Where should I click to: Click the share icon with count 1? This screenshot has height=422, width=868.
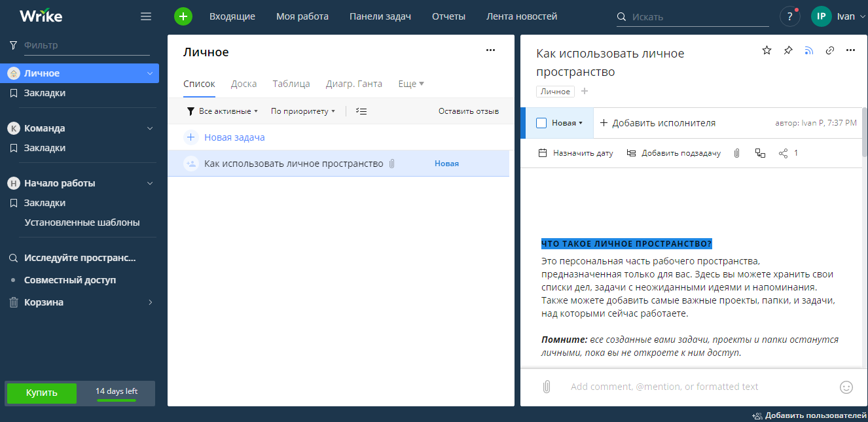(x=788, y=153)
